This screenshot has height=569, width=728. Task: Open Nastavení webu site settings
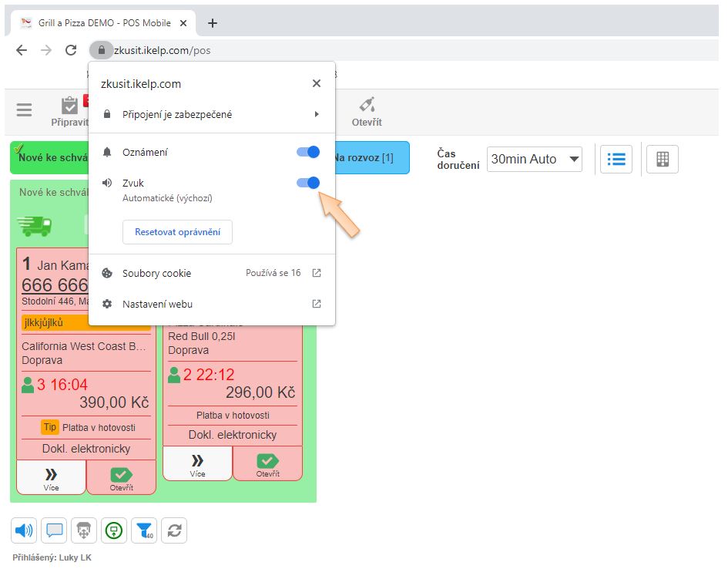[x=211, y=304]
